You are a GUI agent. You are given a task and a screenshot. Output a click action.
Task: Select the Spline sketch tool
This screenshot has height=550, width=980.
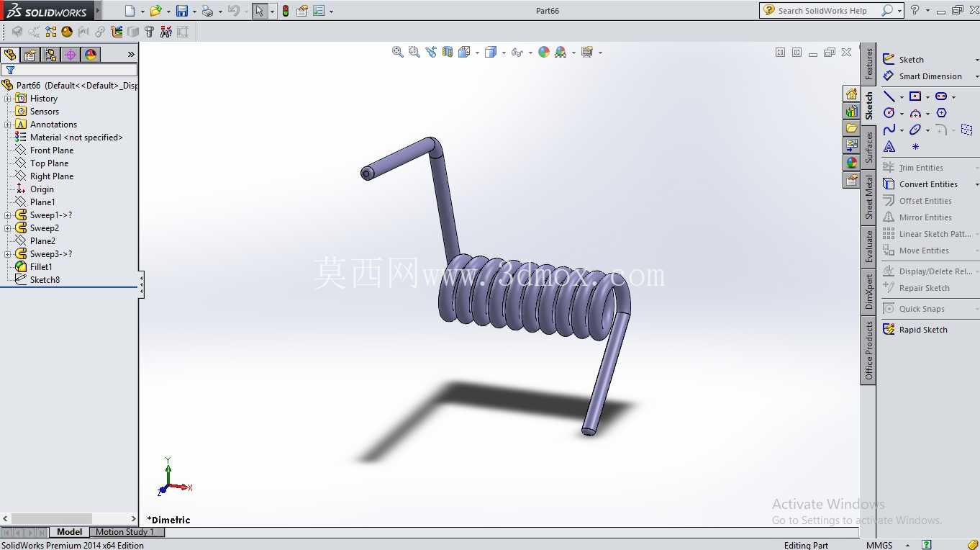pos(889,130)
